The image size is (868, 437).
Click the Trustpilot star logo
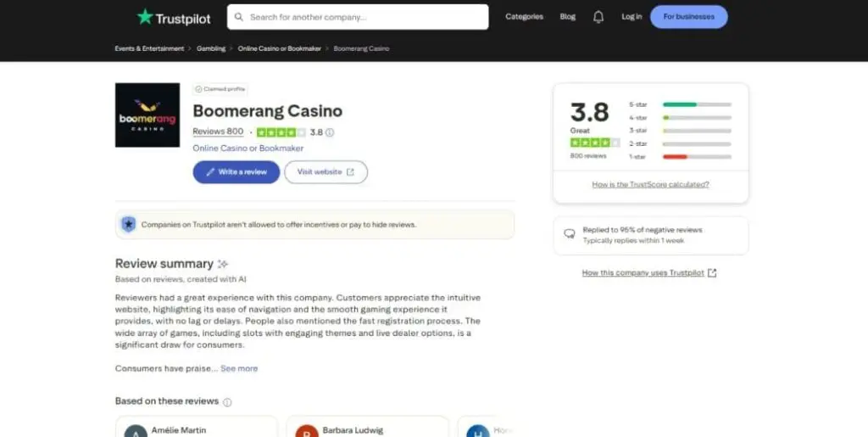[145, 17]
